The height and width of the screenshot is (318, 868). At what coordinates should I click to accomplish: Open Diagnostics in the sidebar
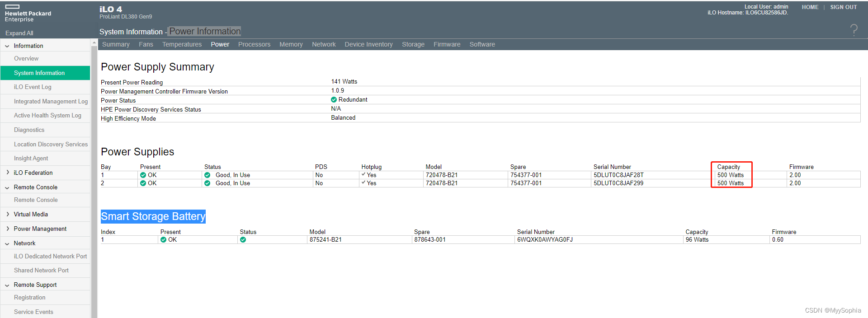point(45,130)
